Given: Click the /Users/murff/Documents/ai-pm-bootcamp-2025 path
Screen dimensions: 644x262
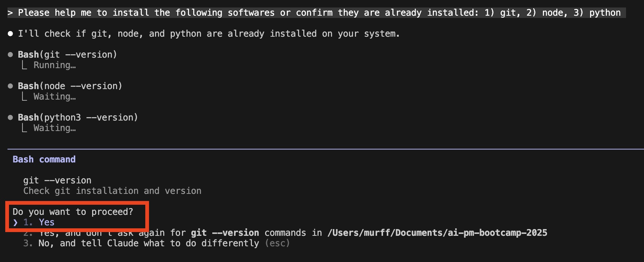Looking at the screenshot, I should [x=437, y=233].
